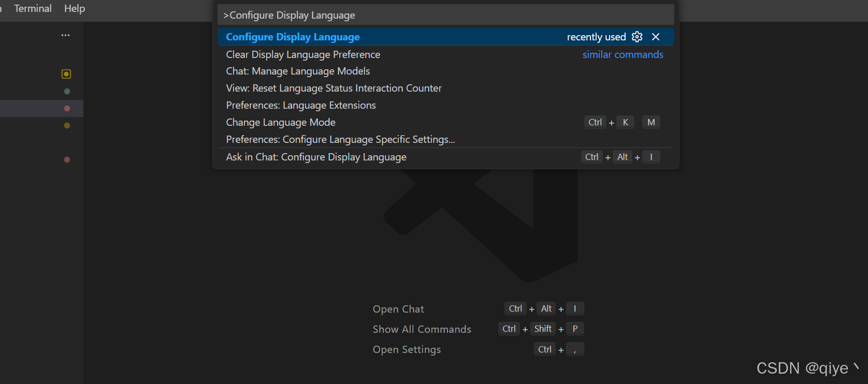The width and height of the screenshot is (868, 384).
Task: Click the olive yellow dot in sidebar
Action: [x=67, y=125]
